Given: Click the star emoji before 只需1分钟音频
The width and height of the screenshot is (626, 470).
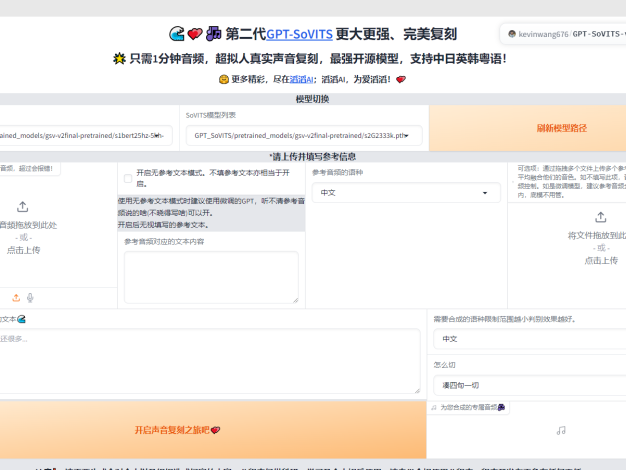Looking at the screenshot, I should [119, 59].
